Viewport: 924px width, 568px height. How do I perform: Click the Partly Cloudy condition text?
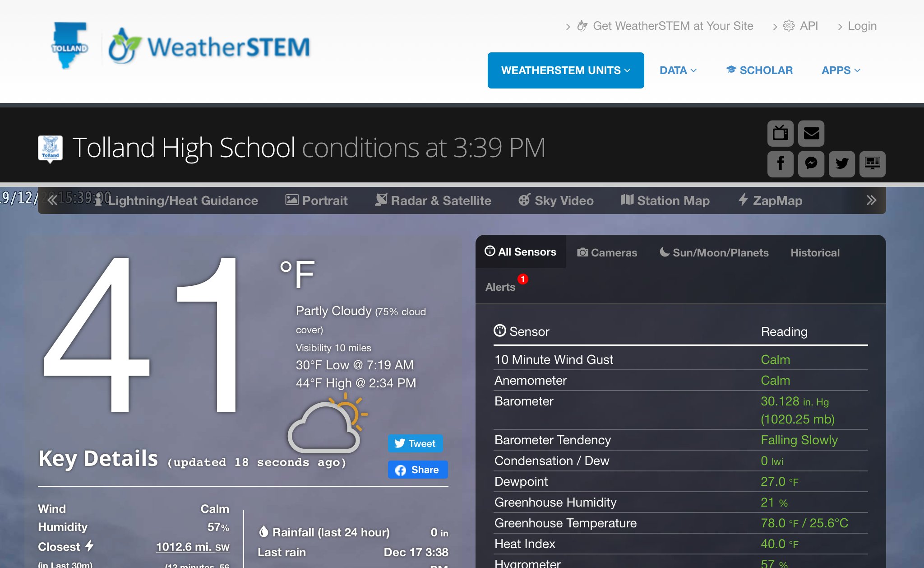tap(334, 311)
